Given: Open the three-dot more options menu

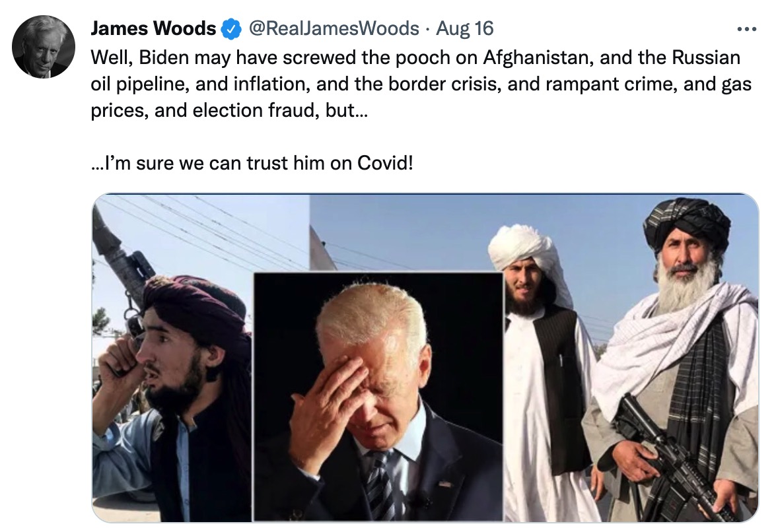Looking at the screenshot, I should (747, 29).
